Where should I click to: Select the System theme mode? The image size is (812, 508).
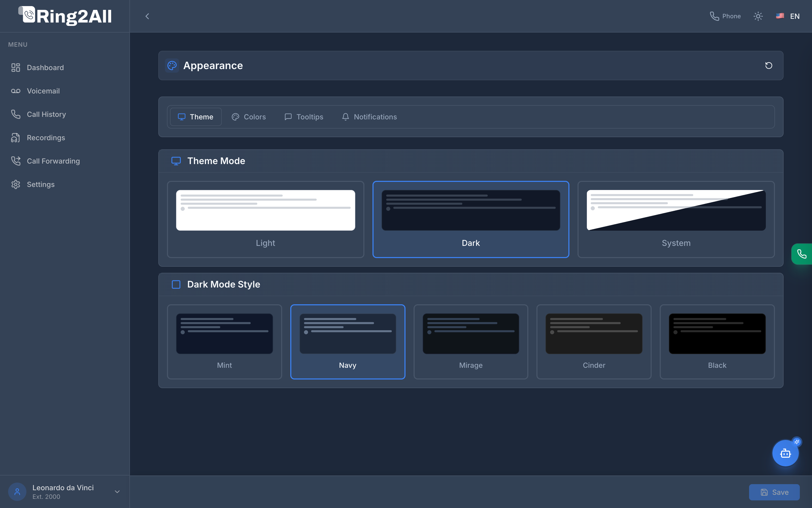tap(676, 219)
